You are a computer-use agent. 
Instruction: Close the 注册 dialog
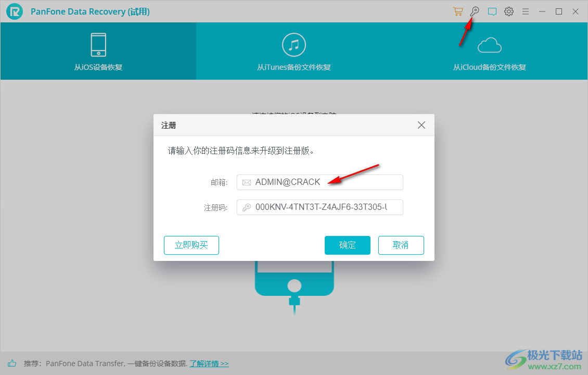click(x=421, y=125)
